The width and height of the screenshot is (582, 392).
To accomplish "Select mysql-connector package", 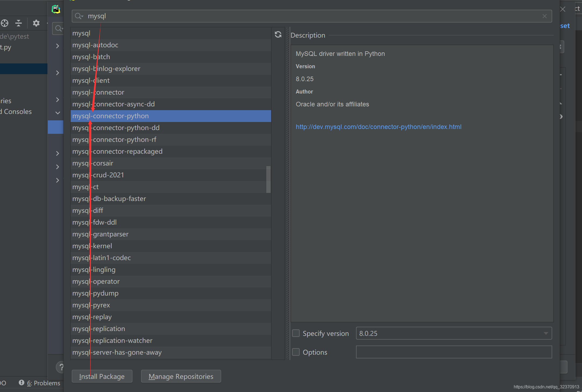I will coord(171,92).
